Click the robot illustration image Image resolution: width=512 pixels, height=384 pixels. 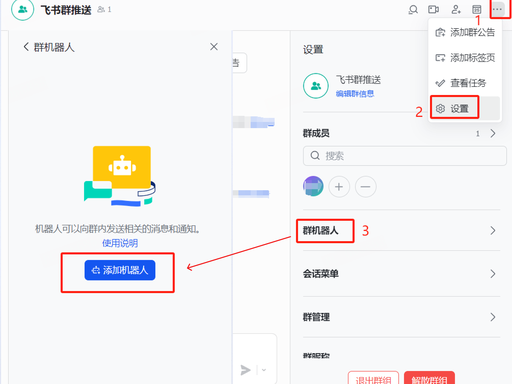tap(120, 176)
